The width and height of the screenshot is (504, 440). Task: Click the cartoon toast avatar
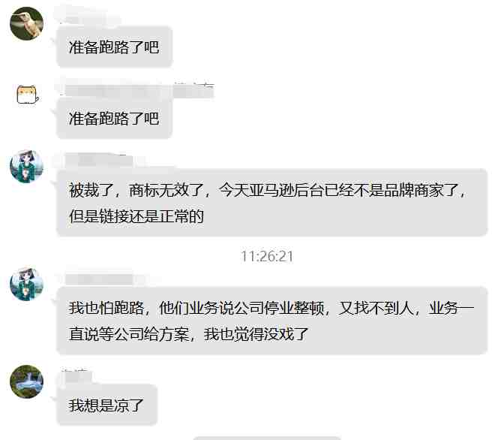28,95
